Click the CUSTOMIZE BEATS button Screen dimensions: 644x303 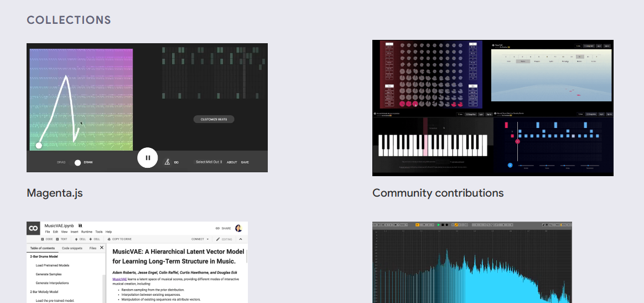(214, 119)
